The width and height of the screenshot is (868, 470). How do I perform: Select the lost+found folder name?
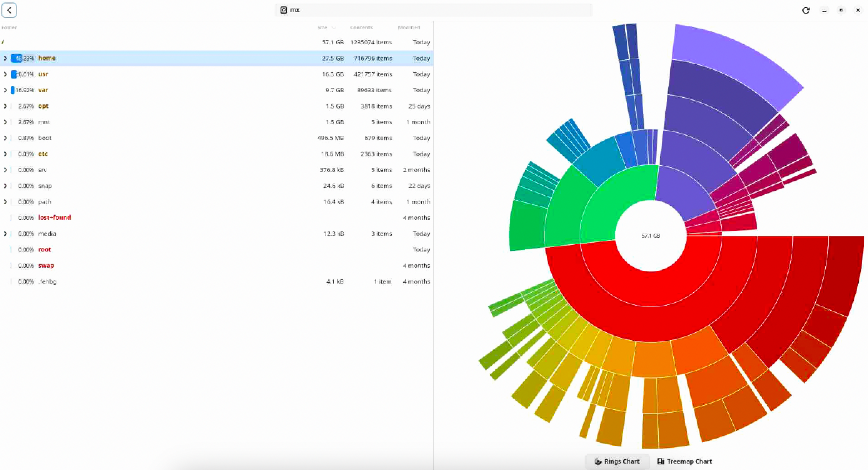(55, 217)
